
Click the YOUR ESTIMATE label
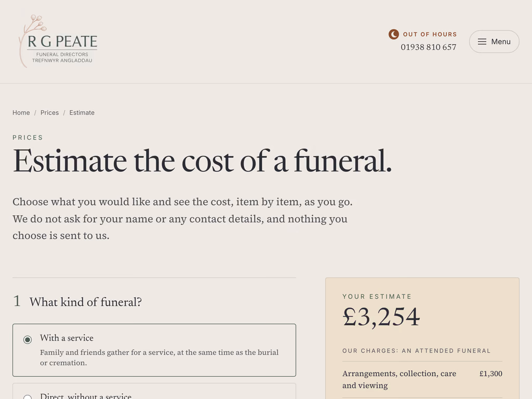point(377,297)
